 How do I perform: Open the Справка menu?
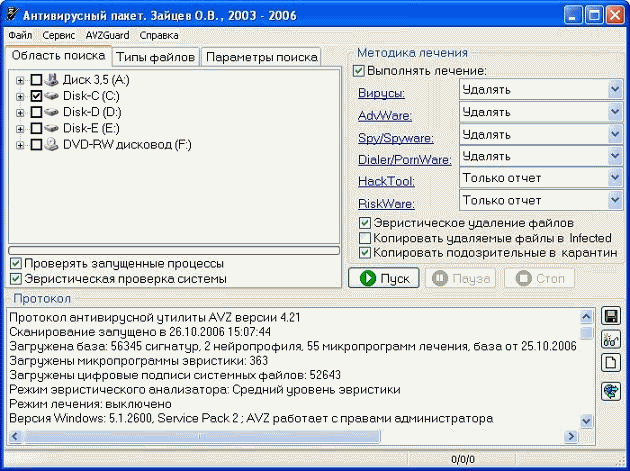point(159,35)
